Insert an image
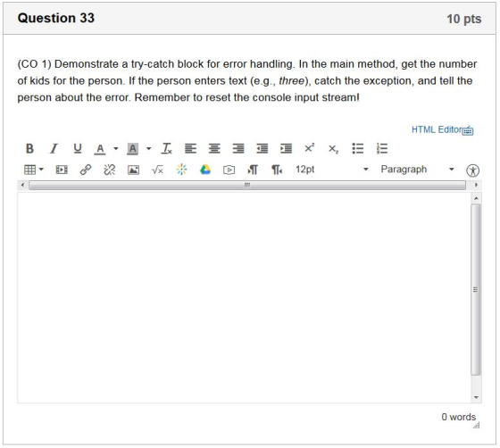 click(133, 170)
